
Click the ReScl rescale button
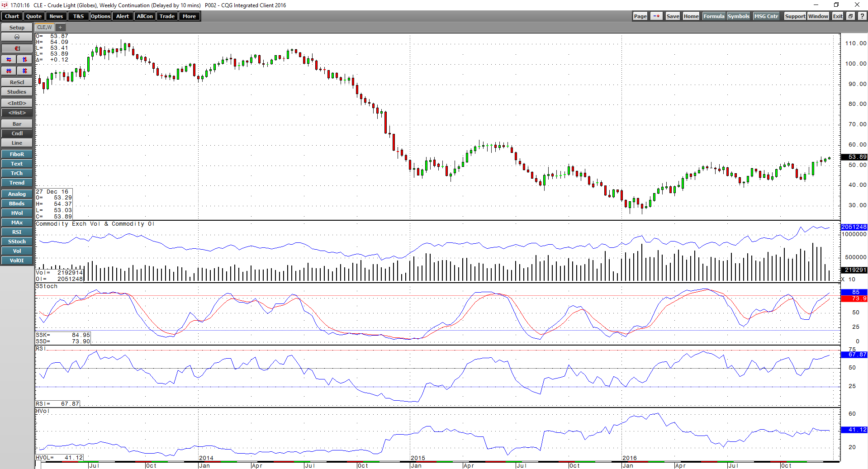(x=17, y=82)
